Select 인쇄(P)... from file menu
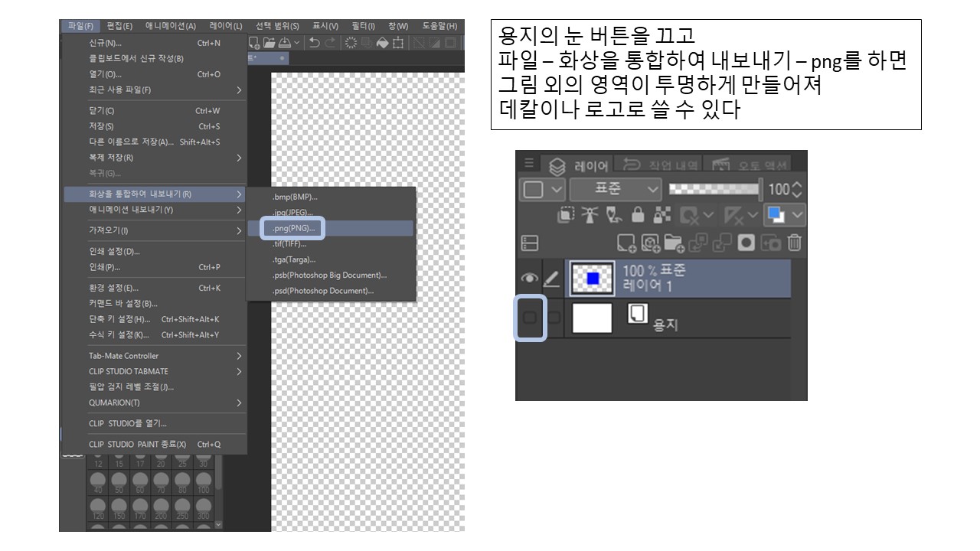The width and height of the screenshot is (980, 551). point(154,267)
